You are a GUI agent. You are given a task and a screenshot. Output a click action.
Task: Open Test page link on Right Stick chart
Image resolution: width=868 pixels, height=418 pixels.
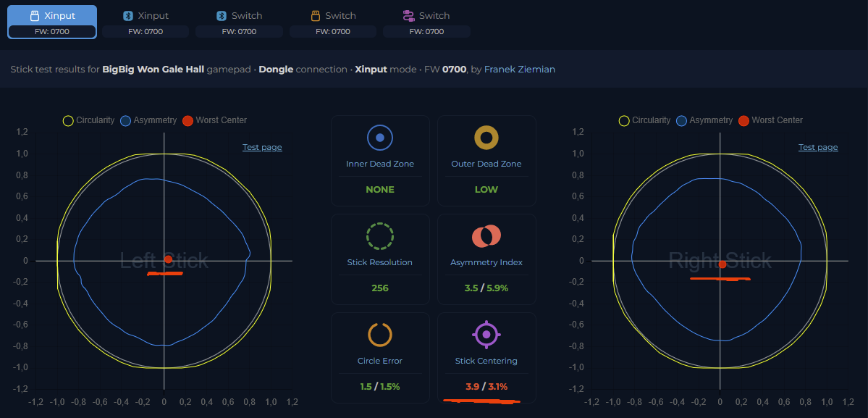click(817, 147)
